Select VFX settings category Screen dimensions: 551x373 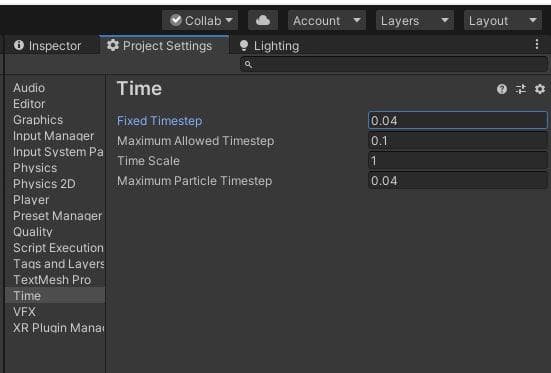(55, 312)
